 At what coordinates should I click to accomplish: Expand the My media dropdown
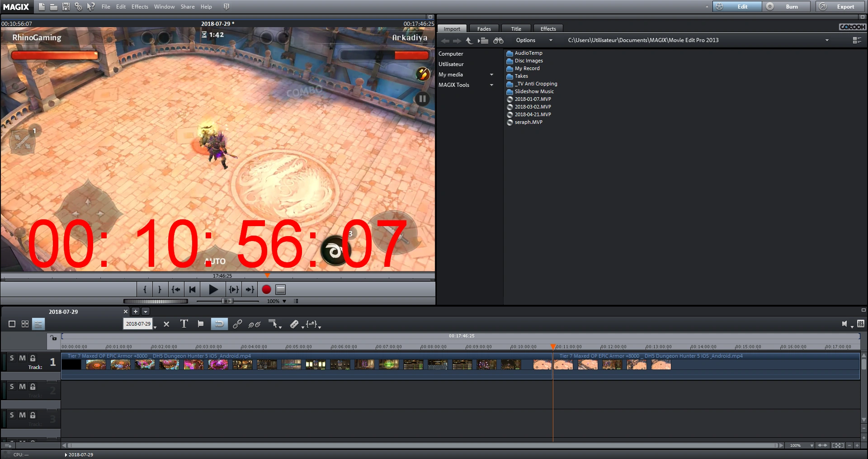tap(491, 75)
